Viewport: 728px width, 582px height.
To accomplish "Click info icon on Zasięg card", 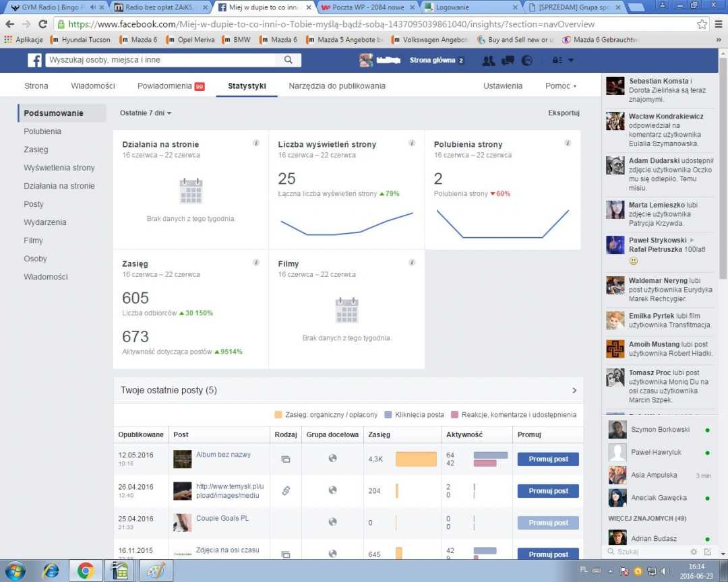I will pyautogui.click(x=256, y=262).
